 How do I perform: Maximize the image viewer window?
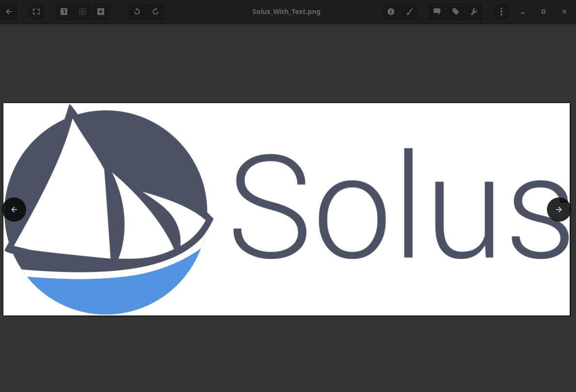(x=544, y=12)
